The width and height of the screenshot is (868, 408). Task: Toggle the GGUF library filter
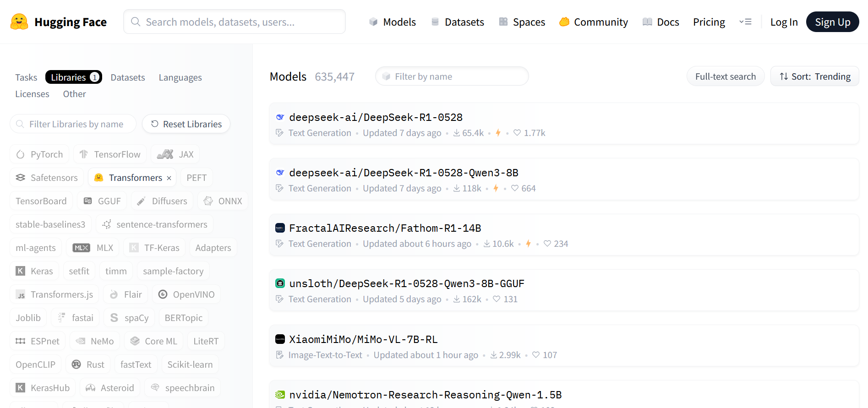tap(102, 201)
